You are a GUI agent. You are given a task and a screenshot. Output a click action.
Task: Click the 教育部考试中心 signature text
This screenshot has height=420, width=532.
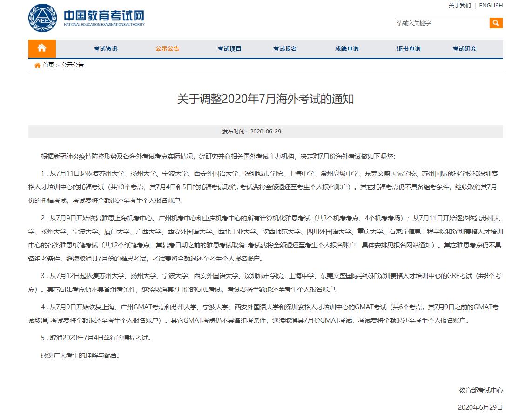(480, 391)
